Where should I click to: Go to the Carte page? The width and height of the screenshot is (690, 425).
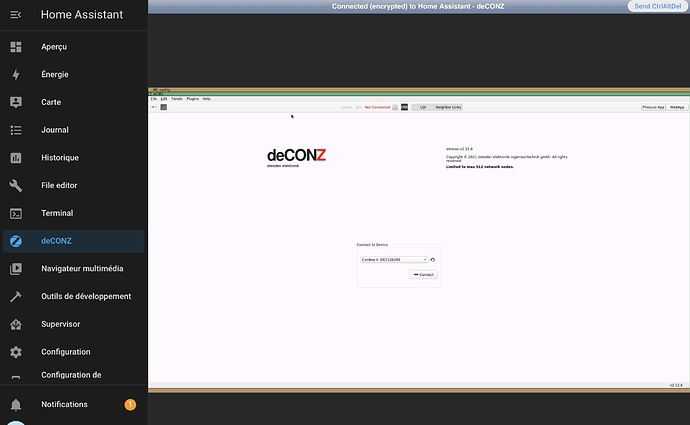coord(51,103)
